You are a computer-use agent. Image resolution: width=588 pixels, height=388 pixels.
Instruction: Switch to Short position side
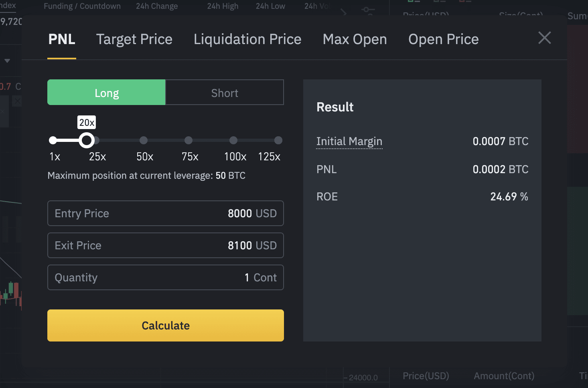(x=224, y=92)
